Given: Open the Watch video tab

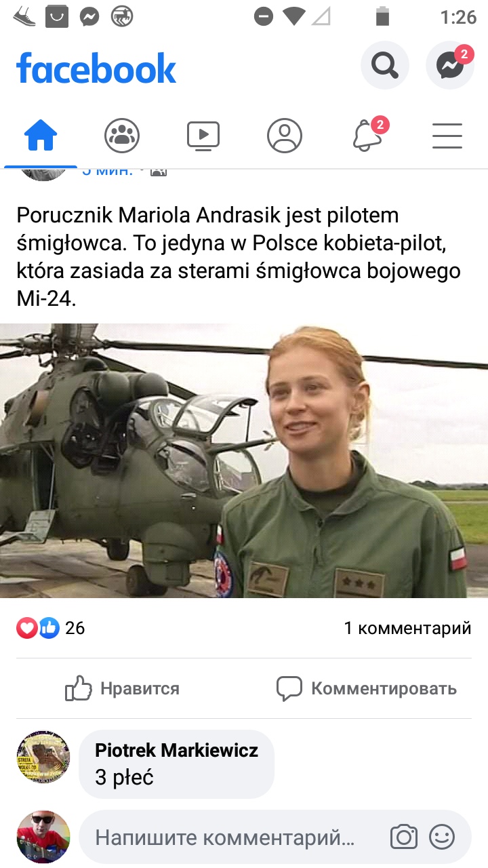Looking at the screenshot, I should tap(203, 136).
